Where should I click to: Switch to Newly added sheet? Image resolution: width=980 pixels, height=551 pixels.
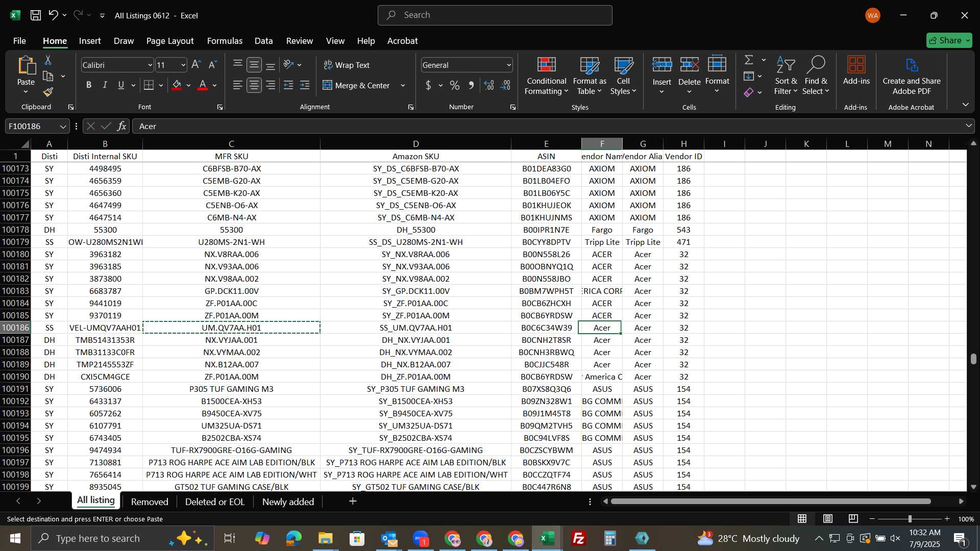(288, 502)
